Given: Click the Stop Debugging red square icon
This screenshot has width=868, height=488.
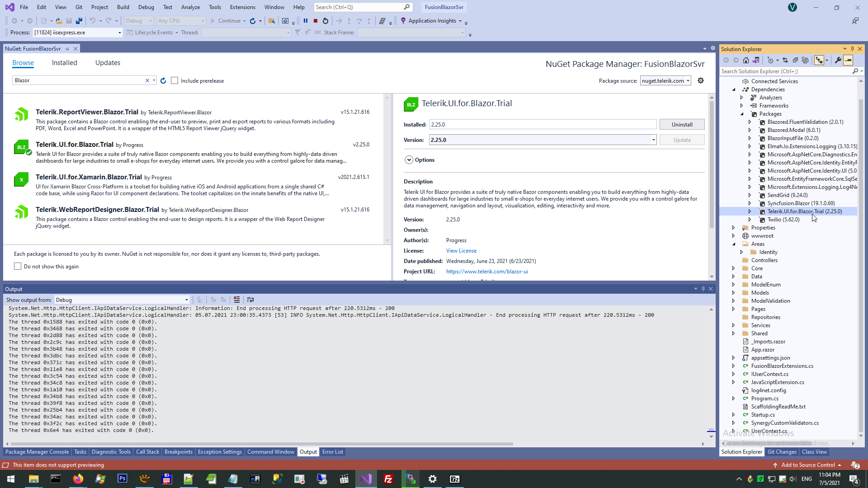Looking at the screenshot, I should [x=316, y=21].
